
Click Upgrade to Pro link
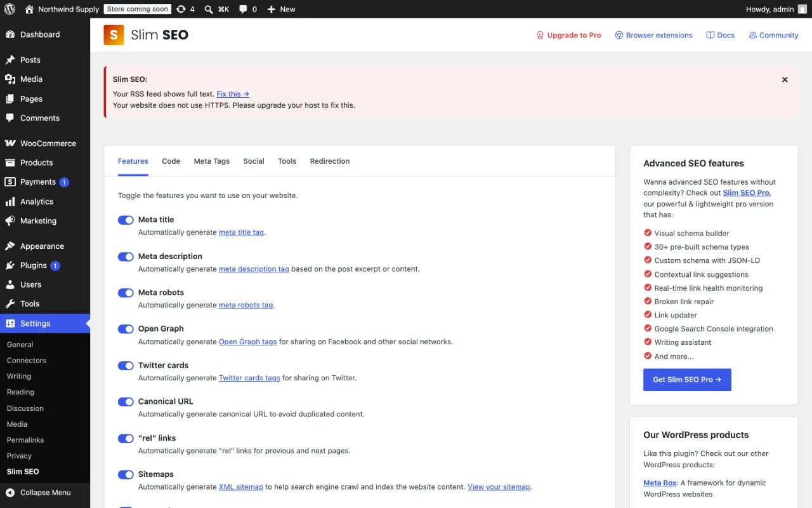pos(568,35)
